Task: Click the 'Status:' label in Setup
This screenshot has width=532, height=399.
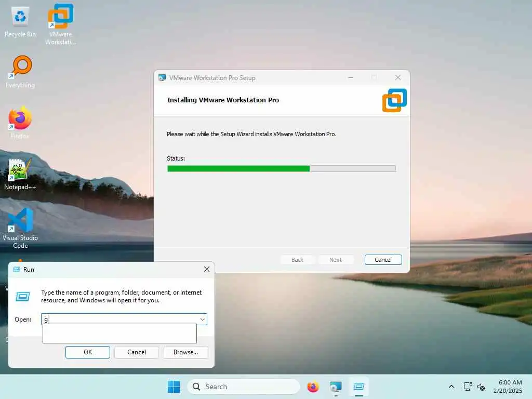Action: [x=176, y=158]
